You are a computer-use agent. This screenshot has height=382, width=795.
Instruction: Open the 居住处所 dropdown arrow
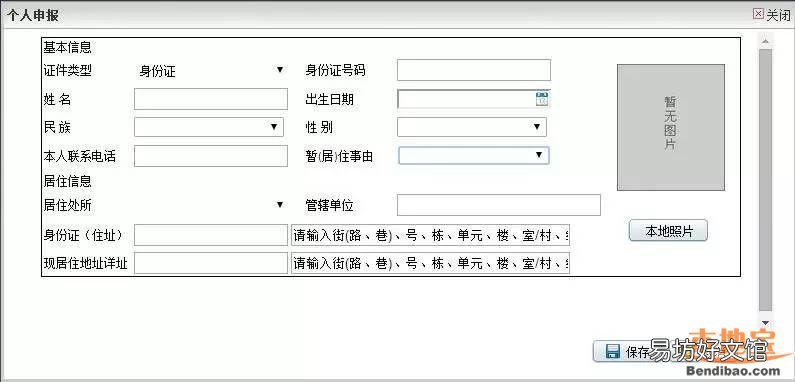point(279,204)
